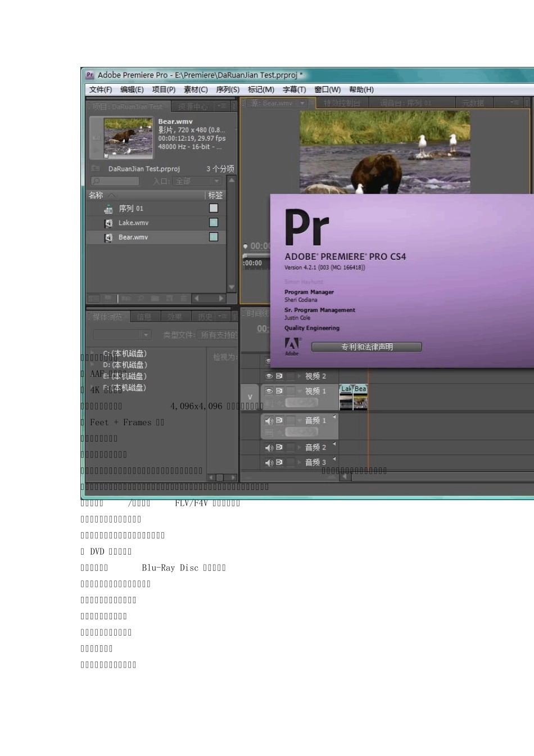The width and height of the screenshot is (534, 756).
Task: Click the label color swatch for Lake.wmv
Action: coord(214,223)
